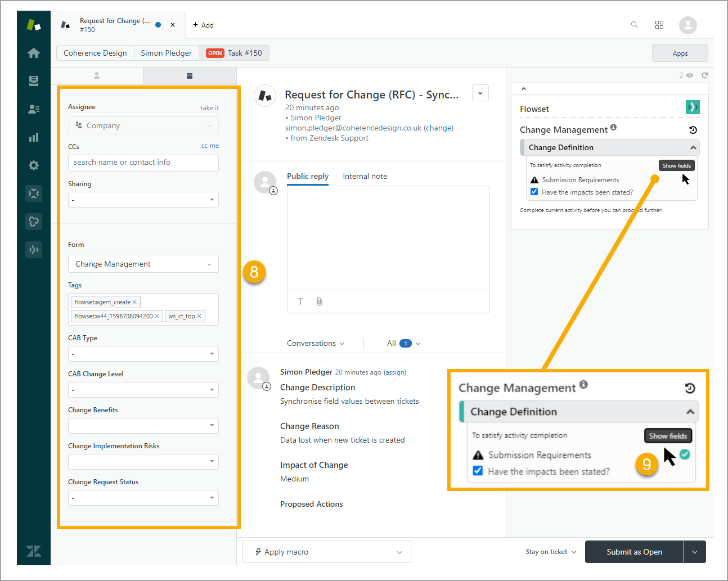The height and width of the screenshot is (581, 728).
Task: Open the CAB Type dropdown
Action: [x=143, y=354]
